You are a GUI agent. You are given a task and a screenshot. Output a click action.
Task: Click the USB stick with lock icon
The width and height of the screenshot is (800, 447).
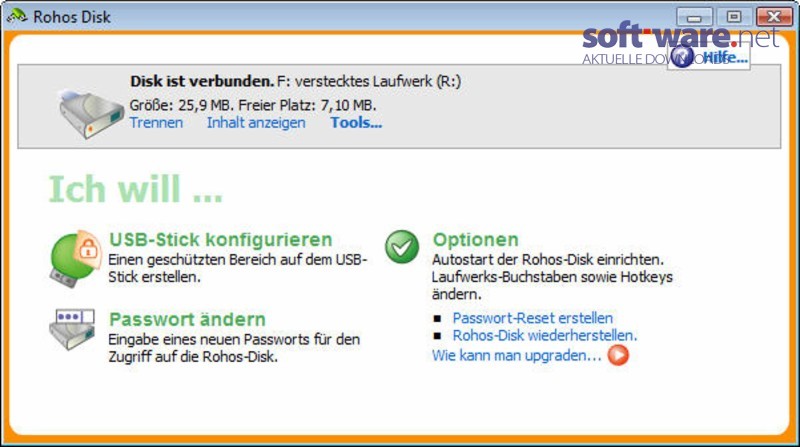74,259
